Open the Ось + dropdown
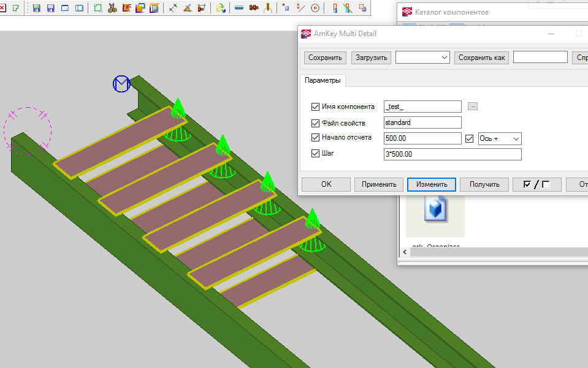Viewport: 588px width, 368px height. point(499,138)
